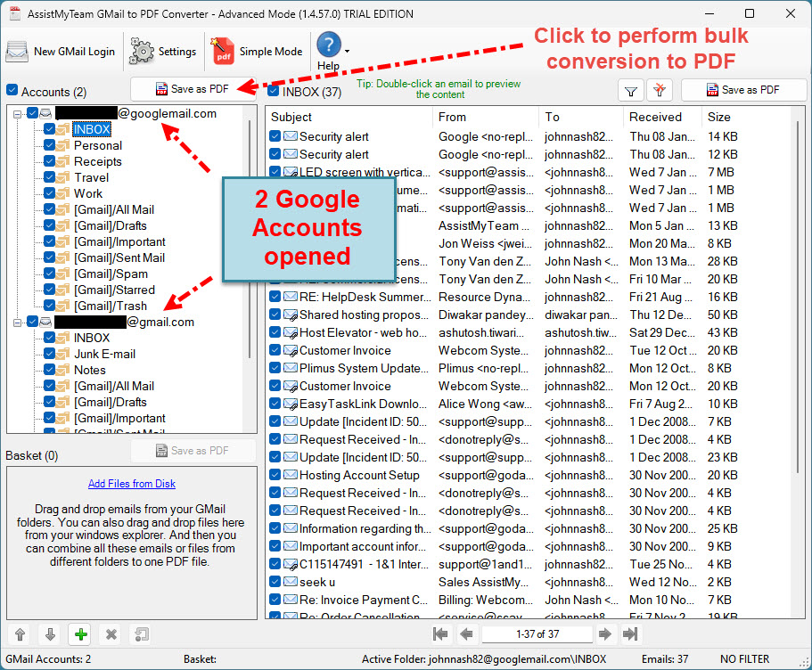812x670 pixels.
Task: Click the New GMail Login button
Action: pyautogui.click(x=61, y=52)
